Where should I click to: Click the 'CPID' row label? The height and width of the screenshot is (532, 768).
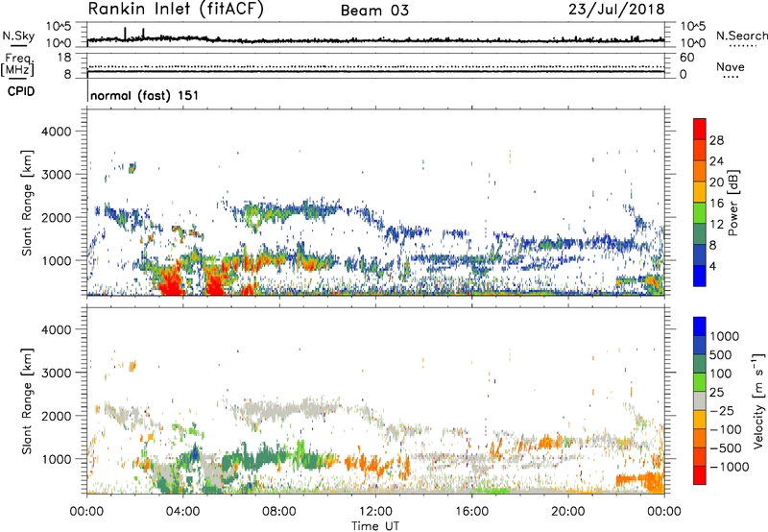pos(21,91)
